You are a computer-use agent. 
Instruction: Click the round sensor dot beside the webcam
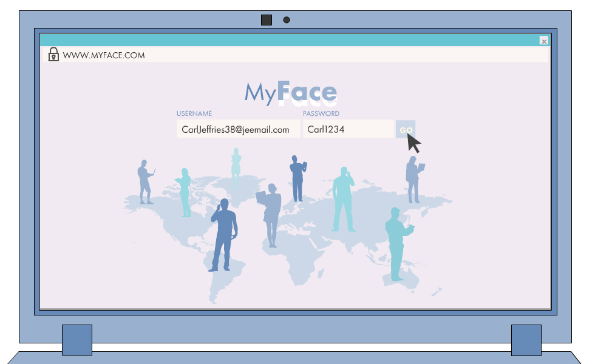(287, 20)
